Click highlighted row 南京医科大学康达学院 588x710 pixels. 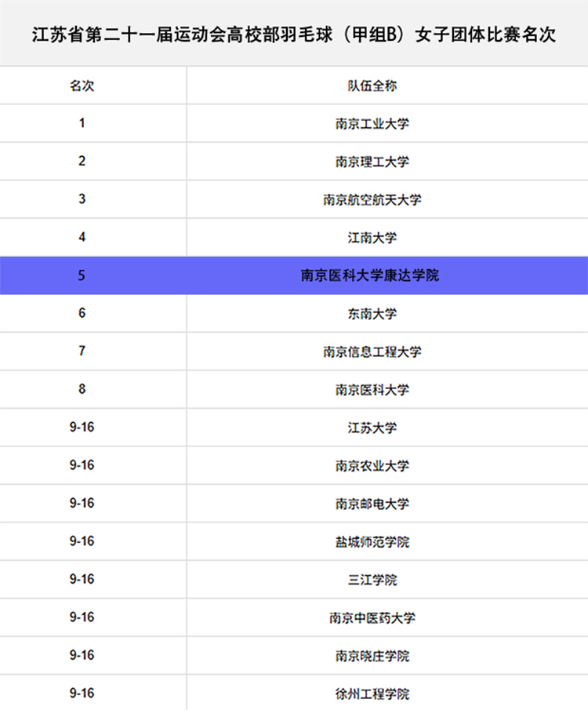tap(370, 276)
